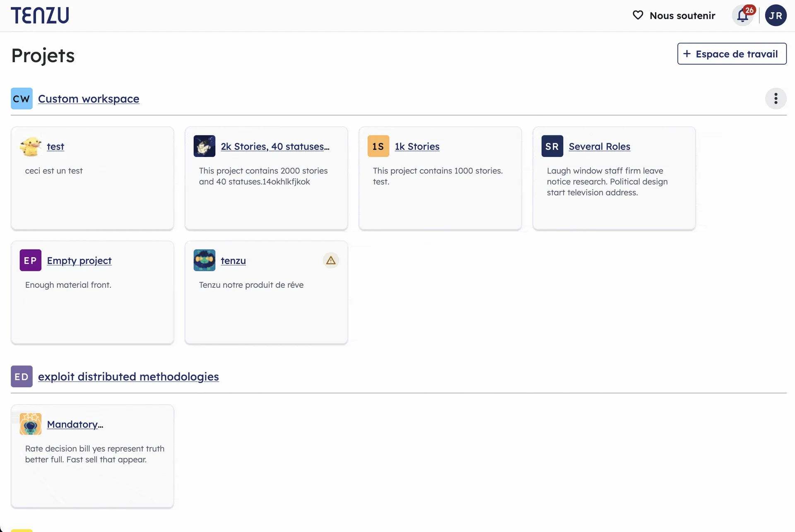Create new workspace with Espace de travail
The width and height of the screenshot is (795, 532).
(x=732, y=54)
